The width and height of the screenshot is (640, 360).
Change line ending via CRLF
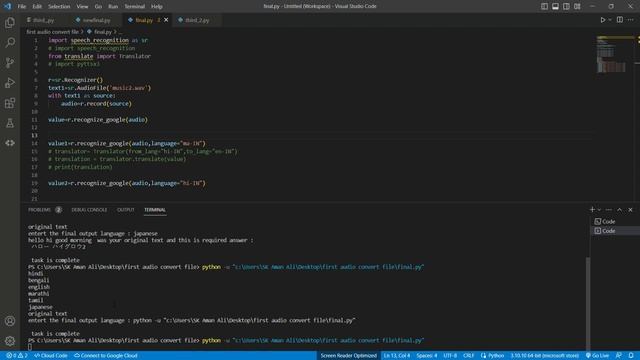coord(469,356)
